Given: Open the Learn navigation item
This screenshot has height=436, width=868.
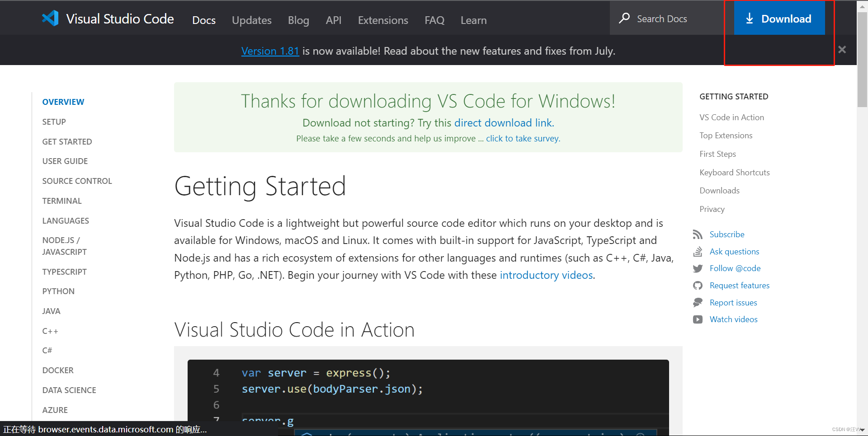Looking at the screenshot, I should point(474,20).
